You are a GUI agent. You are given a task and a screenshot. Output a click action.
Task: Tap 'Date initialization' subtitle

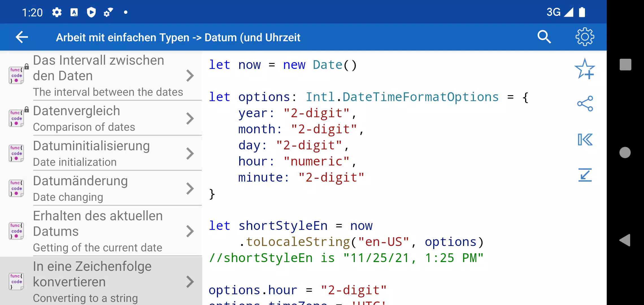[75, 162]
